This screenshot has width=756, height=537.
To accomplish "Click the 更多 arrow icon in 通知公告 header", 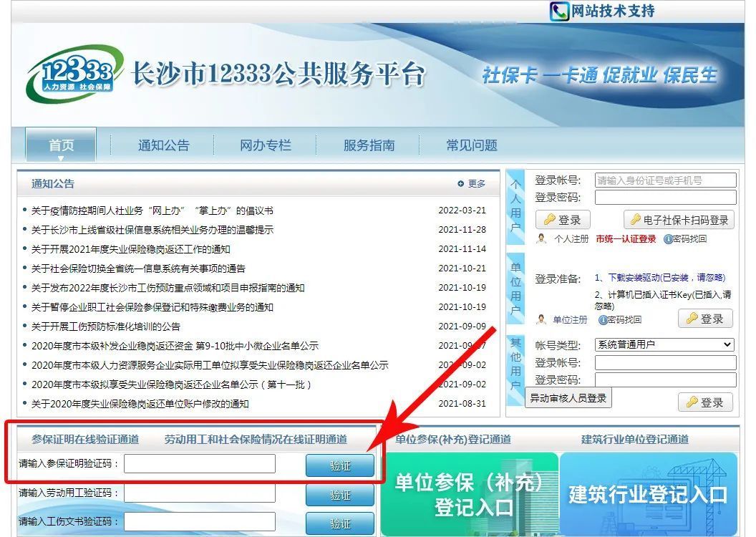I will (x=460, y=183).
